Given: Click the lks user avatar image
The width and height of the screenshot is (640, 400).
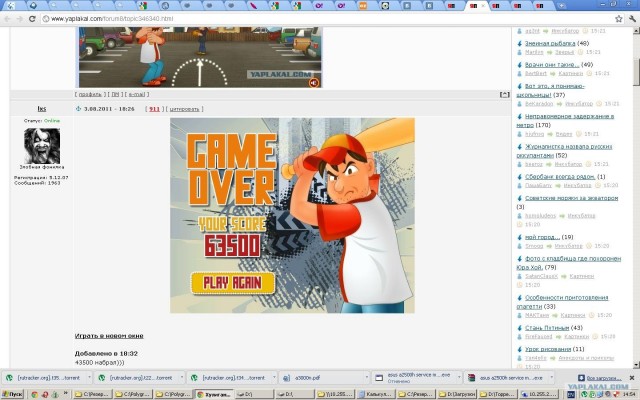Looking at the screenshot, I should tap(42, 146).
